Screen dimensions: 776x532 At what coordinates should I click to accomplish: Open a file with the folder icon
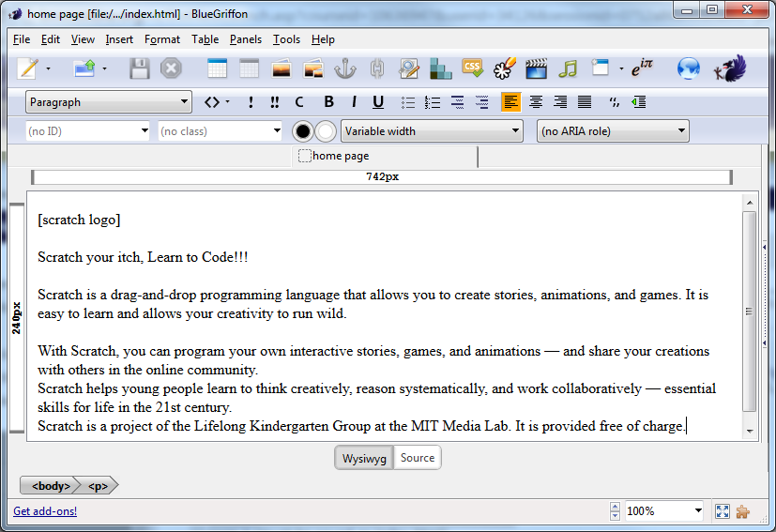84,68
